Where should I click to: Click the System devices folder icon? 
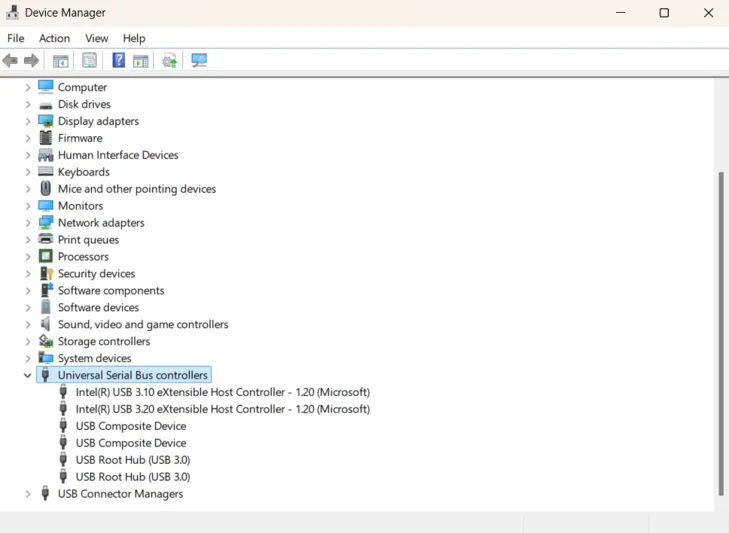46,358
